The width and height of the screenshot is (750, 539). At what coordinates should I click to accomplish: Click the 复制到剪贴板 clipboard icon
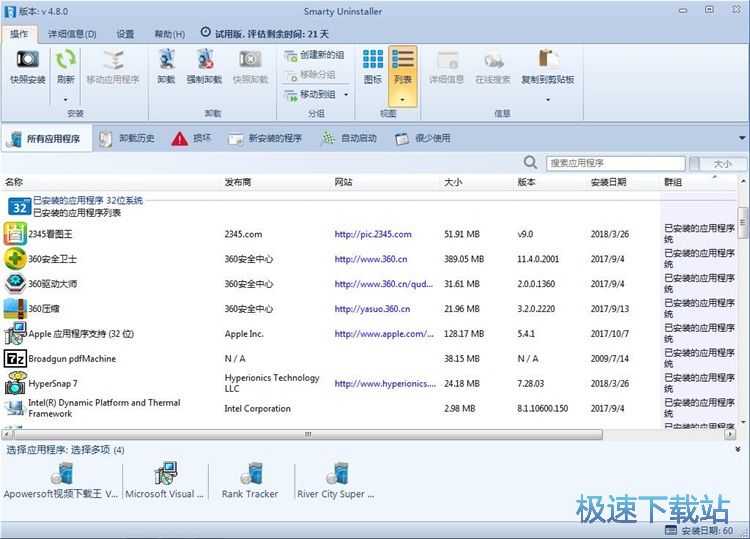[547, 60]
